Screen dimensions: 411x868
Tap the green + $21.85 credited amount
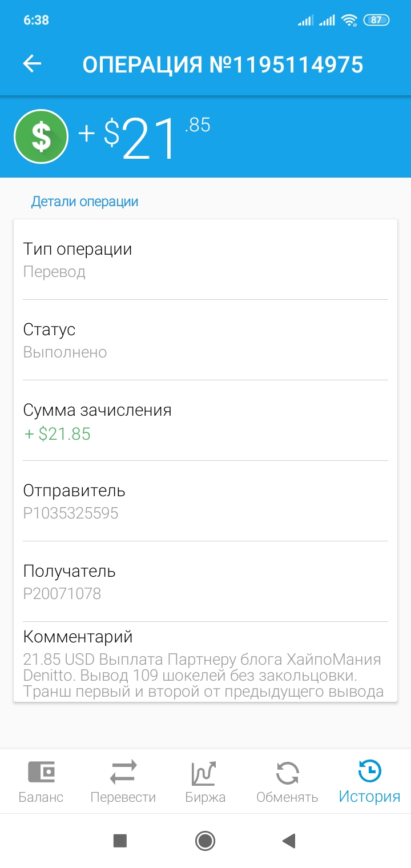tap(58, 434)
